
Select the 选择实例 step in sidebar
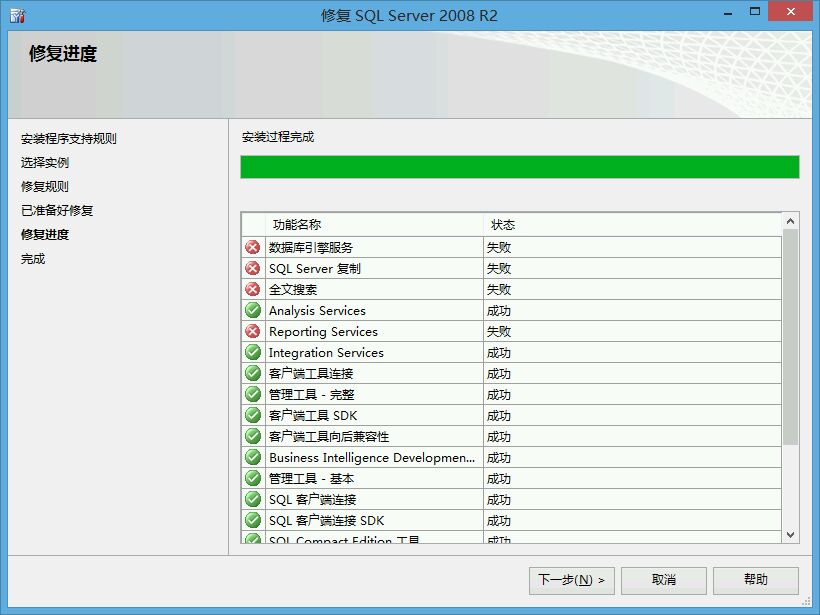tap(45, 163)
